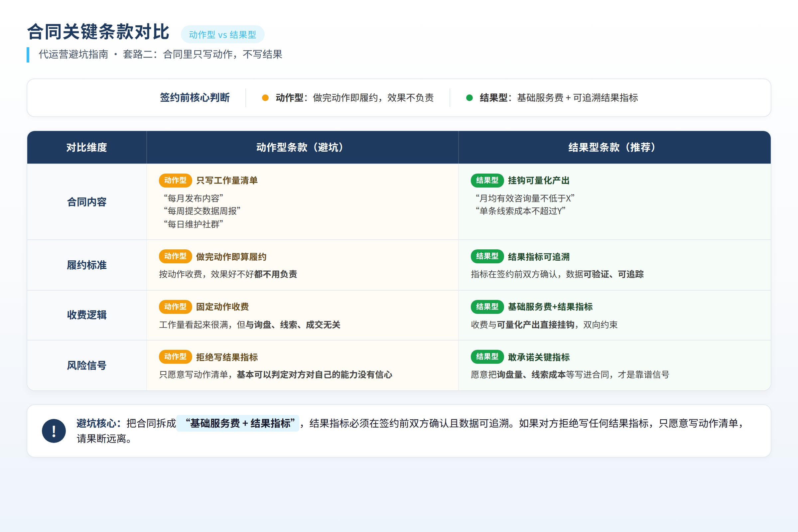Viewport: 798px width, 532px height.
Task: Click the heading 固定动作收费
Action: click(222, 307)
